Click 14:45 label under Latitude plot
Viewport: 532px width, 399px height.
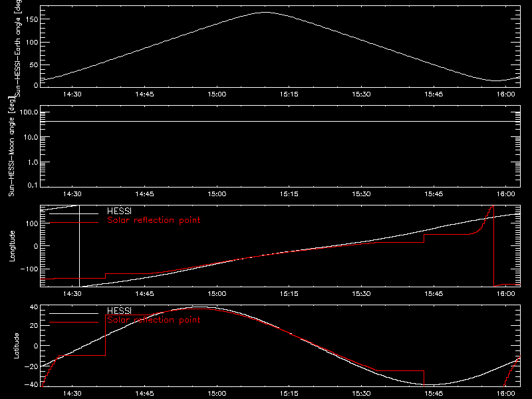[144, 394]
